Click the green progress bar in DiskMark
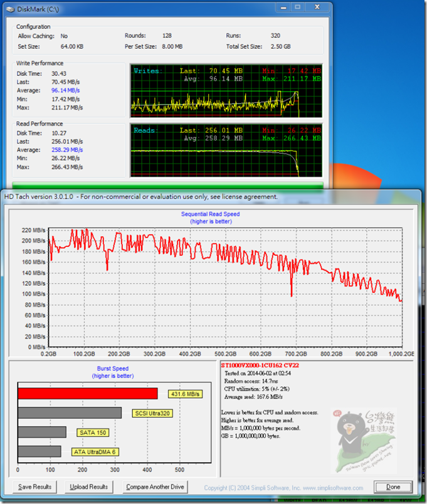This screenshot has width=427, height=504. (167, 186)
